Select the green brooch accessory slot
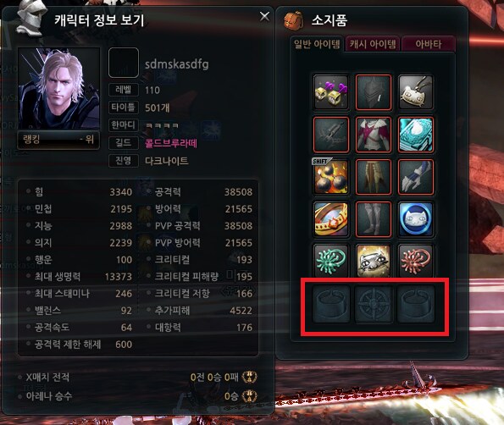This screenshot has width=504, height=425. pos(331,261)
